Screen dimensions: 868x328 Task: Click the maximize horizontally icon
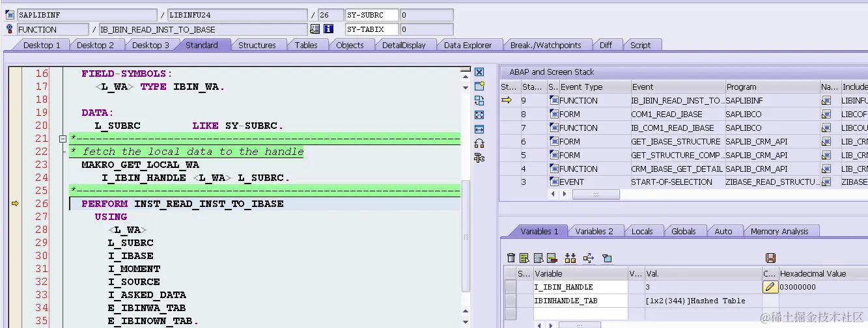click(479, 129)
